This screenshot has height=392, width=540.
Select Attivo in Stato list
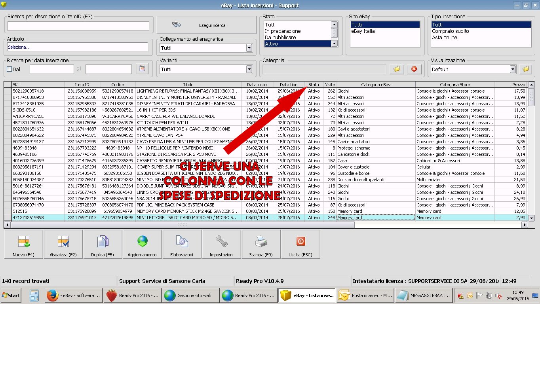pyautogui.click(x=297, y=44)
